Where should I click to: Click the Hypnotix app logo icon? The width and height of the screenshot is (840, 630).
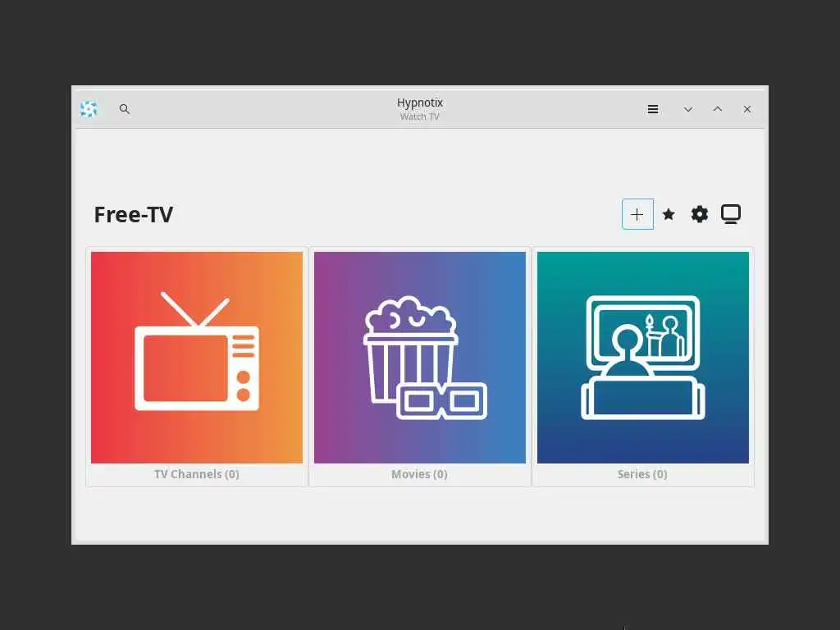pyautogui.click(x=89, y=109)
